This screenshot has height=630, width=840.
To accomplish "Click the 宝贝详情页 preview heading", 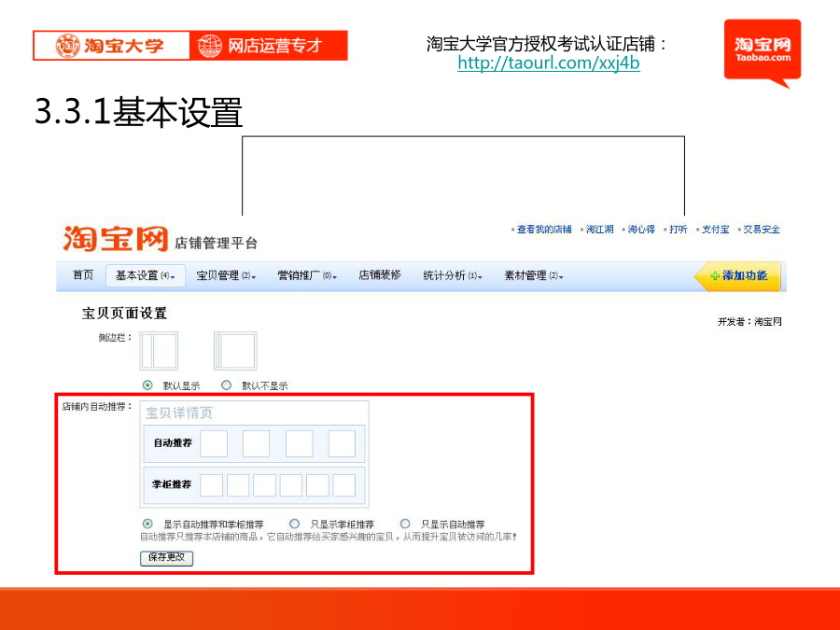I will click(x=179, y=413).
